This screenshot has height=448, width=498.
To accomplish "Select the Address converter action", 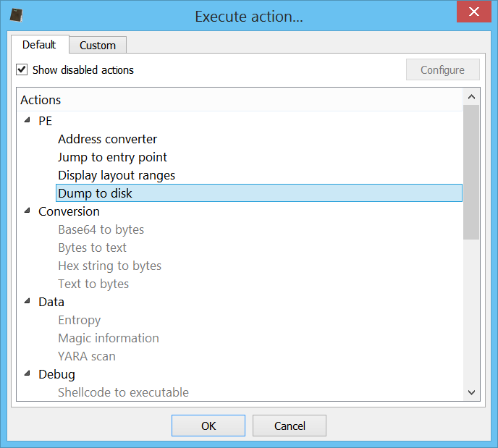I will click(x=107, y=139).
